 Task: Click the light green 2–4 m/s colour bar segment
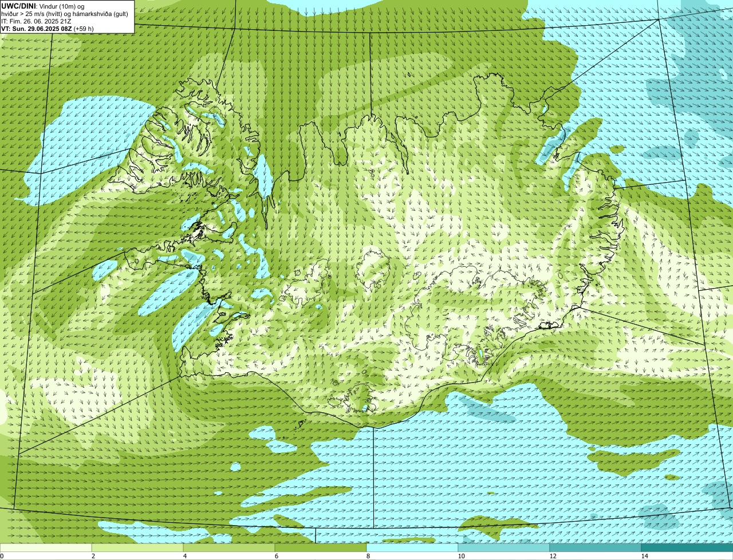137,548
